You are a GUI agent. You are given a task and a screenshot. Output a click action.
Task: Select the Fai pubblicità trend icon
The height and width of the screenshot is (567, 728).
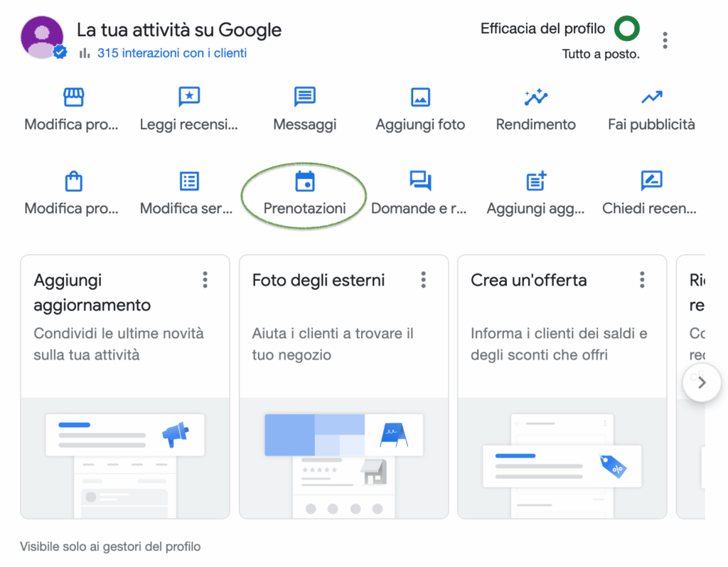coord(651,97)
